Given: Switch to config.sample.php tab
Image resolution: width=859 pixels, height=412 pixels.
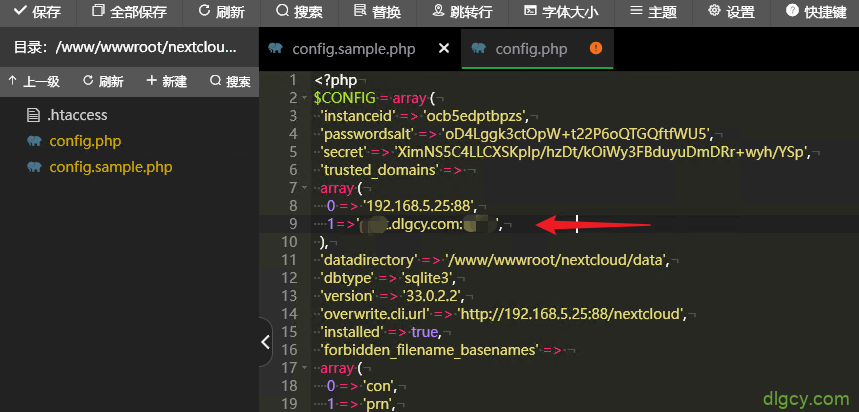Looking at the screenshot, I should [x=353, y=49].
